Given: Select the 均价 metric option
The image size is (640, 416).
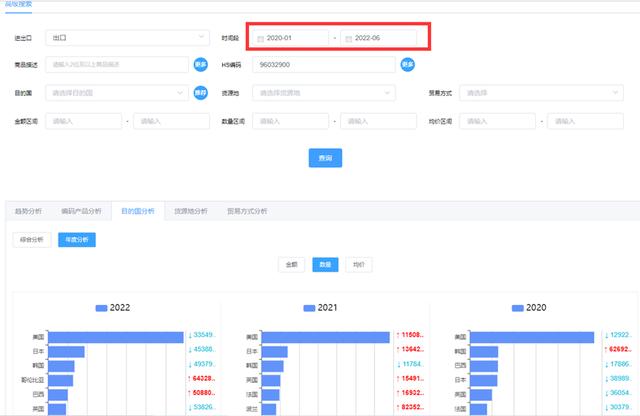Looking at the screenshot, I should [358, 265].
